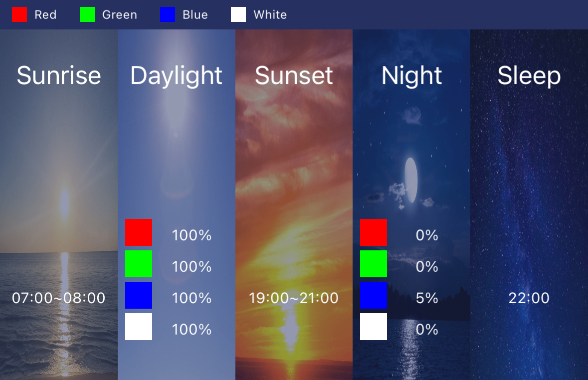Click the white swatch in the Daylight panel
Image resolution: width=588 pixels, height=380 pixels.
pyautogui.click(x=139, y=327)
